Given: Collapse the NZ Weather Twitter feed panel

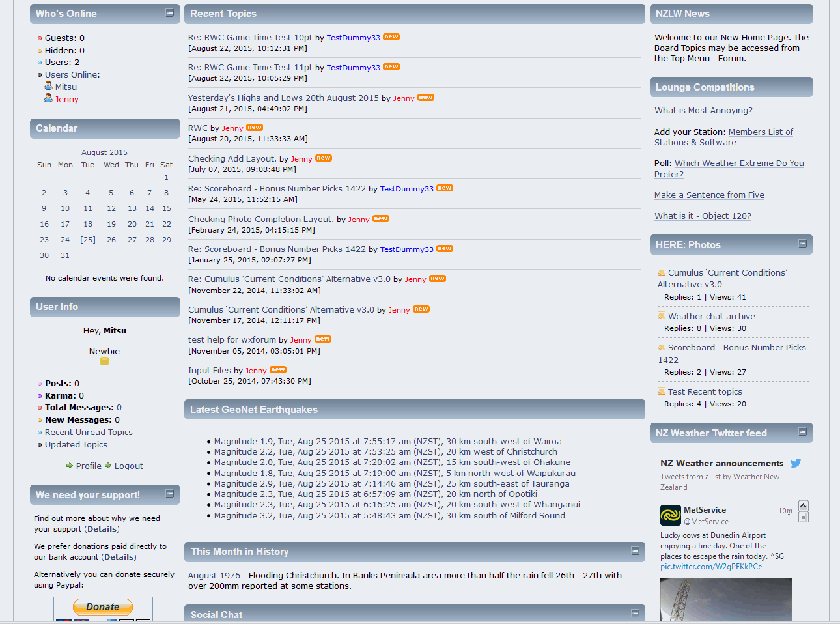Looking at the screenshot, I should pos(802,432).
